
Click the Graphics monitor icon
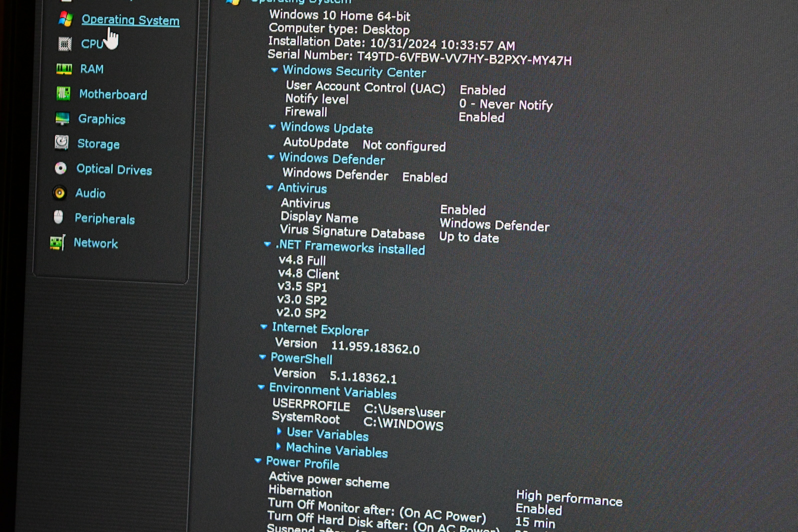tap(62, 118)
